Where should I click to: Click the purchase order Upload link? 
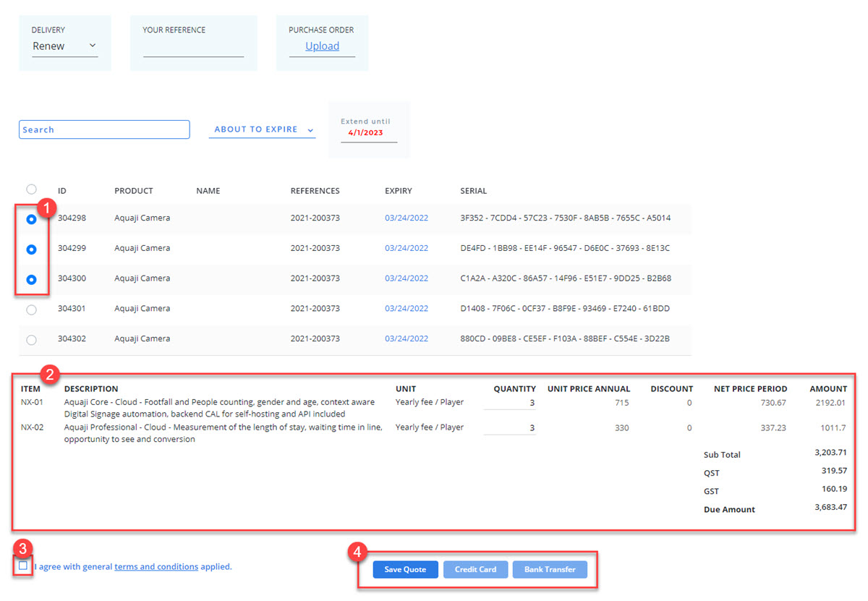(x=322, y=46)
